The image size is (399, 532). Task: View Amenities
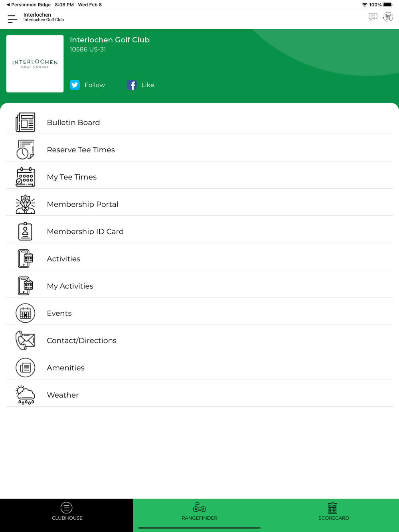click(x=199, y=368)
